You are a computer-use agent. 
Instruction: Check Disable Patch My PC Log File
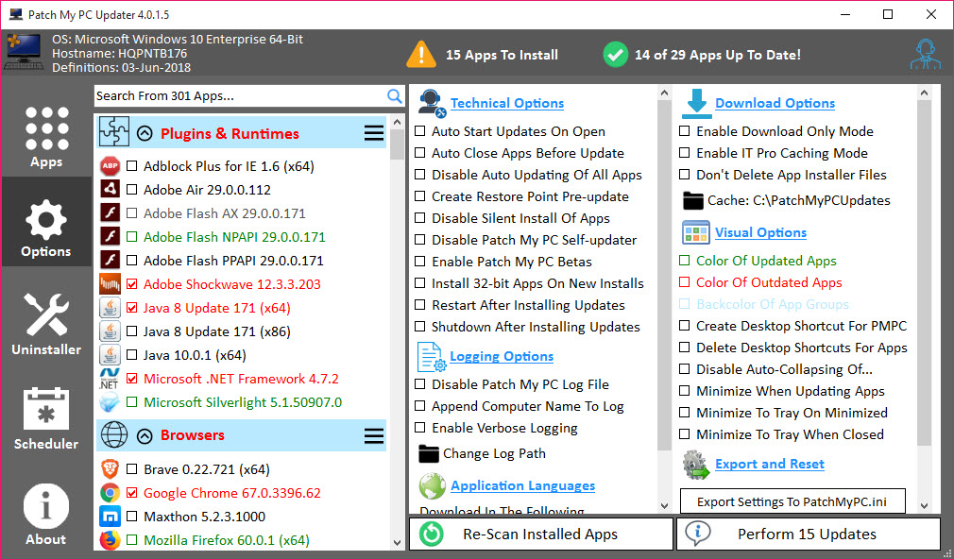coord(419,384)
